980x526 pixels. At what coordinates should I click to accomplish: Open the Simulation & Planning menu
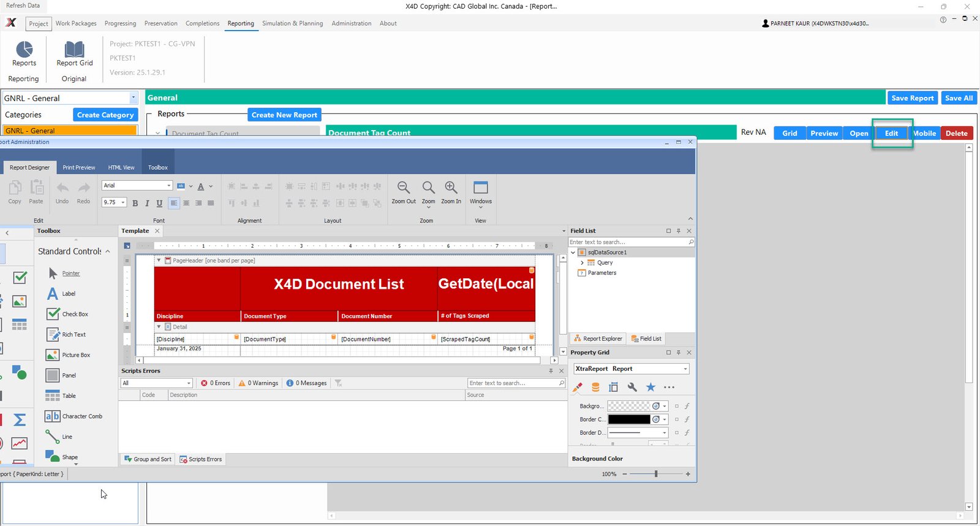tap(292, 23)
